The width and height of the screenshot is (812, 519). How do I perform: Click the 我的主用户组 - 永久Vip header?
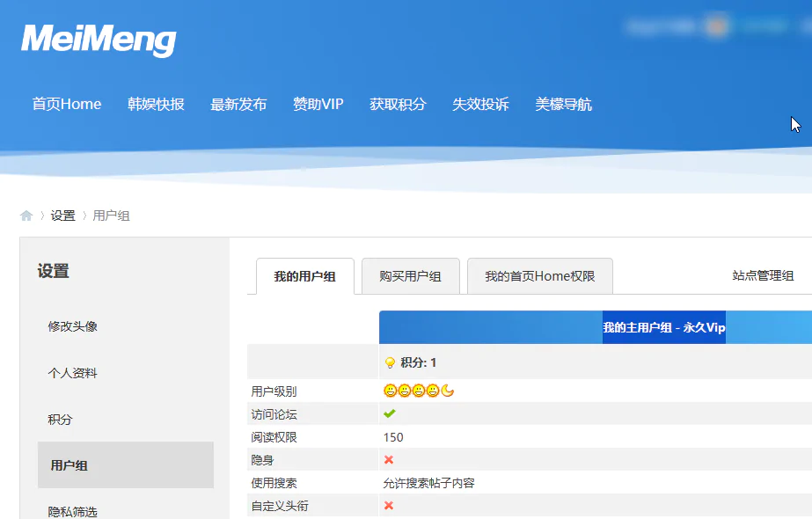(664, 327)
